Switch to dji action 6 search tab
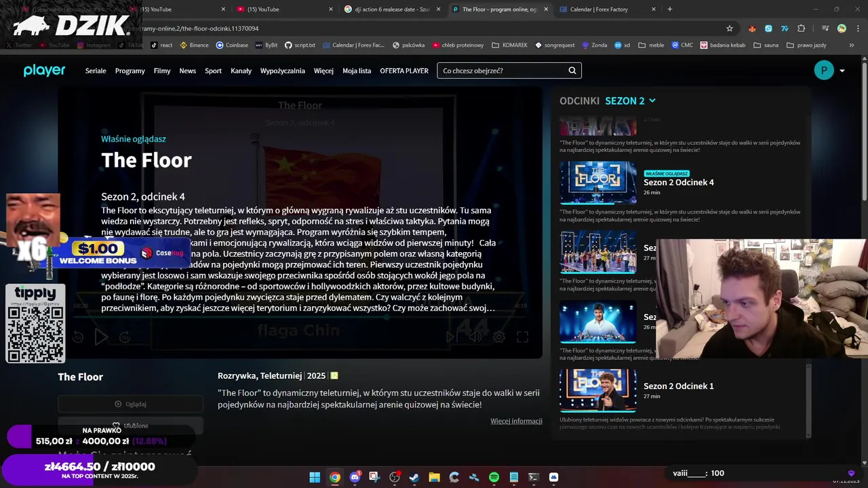The image size is (868, 488). point(392,9)
